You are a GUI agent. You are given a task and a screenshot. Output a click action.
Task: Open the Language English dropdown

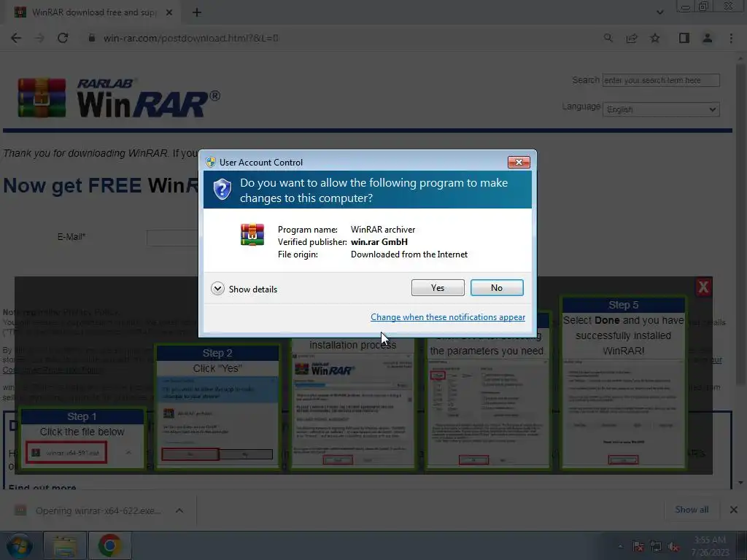click(661, 109)
